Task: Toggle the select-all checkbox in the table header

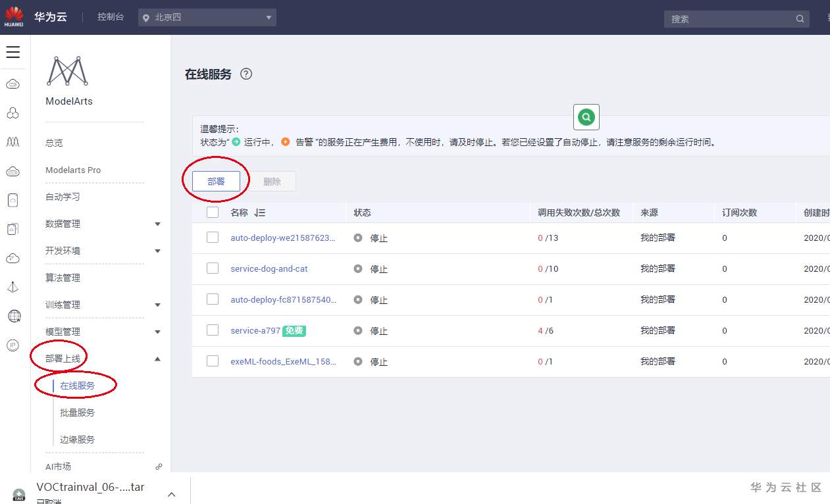Action: tap(213, 213)
